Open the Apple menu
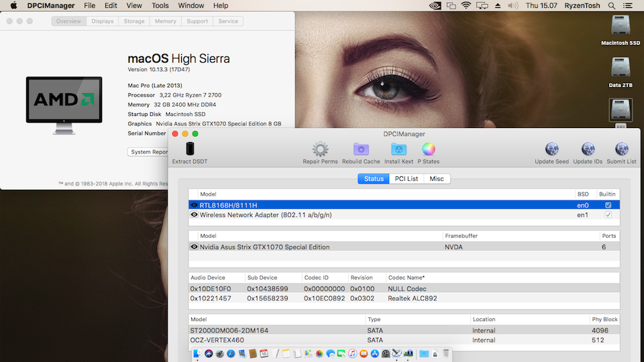This screenshot has height=362, width=644. point(13,5)
